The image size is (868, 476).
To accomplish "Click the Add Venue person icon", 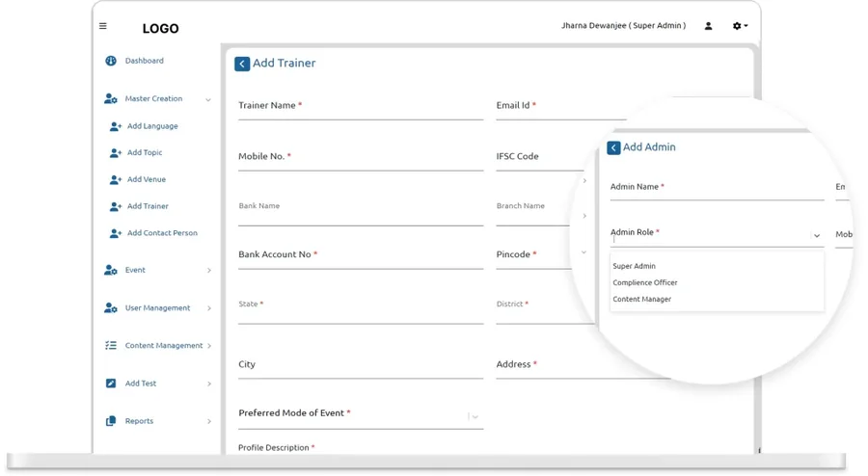I will click(x=115, y=179).
